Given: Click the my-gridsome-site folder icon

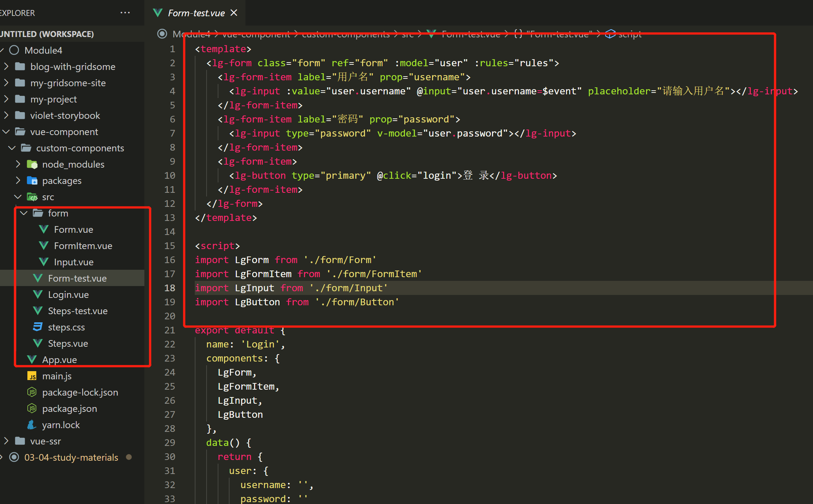Looking at the screenshot, I should (20, 83).
